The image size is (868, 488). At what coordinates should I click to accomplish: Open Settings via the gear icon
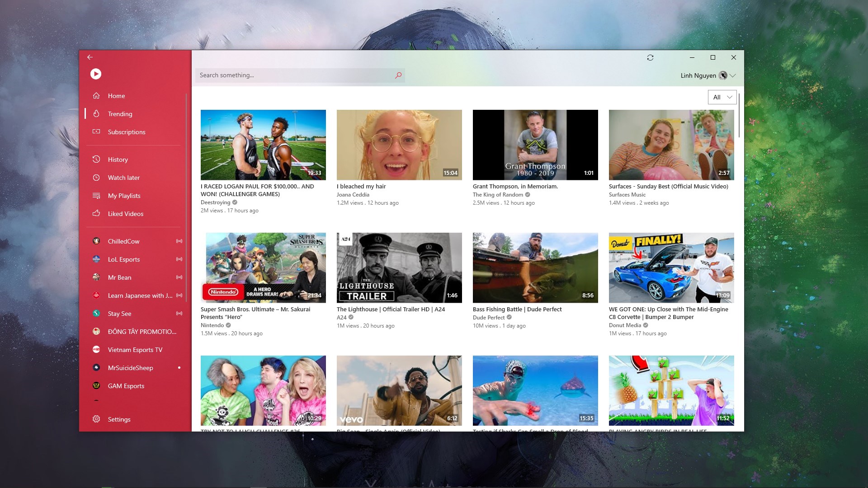[96, 419]
